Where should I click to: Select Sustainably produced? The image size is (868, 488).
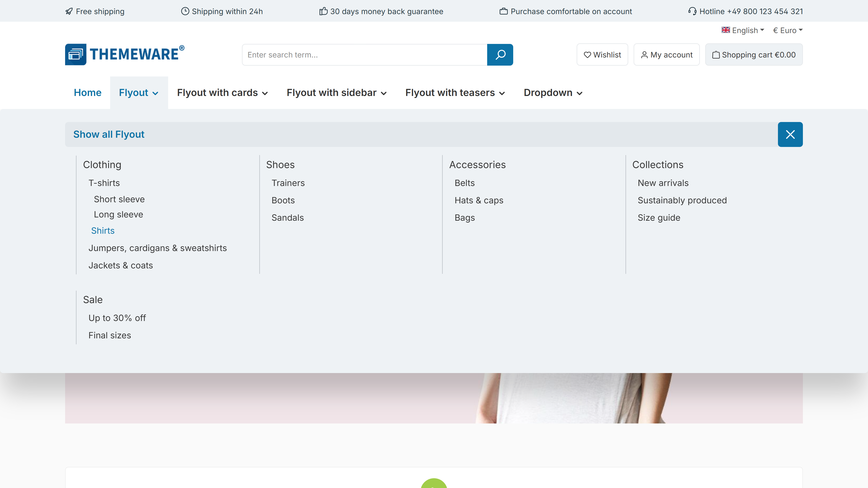coord(682,200)
